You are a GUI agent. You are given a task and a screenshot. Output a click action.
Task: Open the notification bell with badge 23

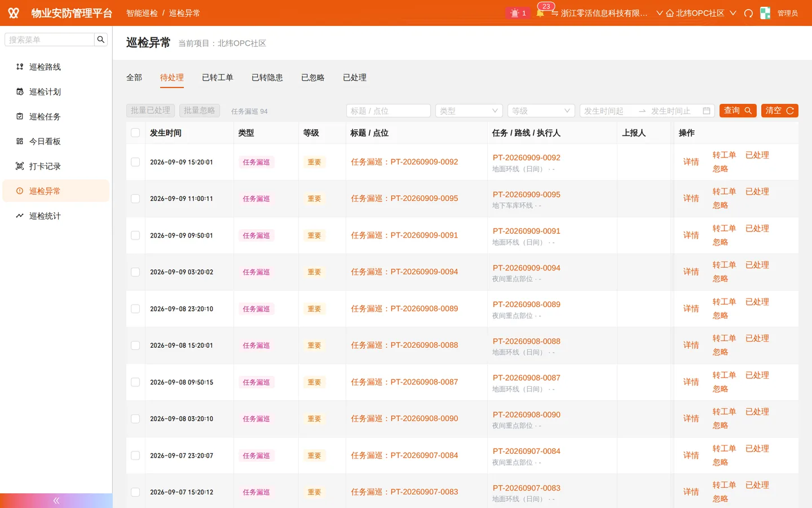pyautogui.click(x=540, y=13)
